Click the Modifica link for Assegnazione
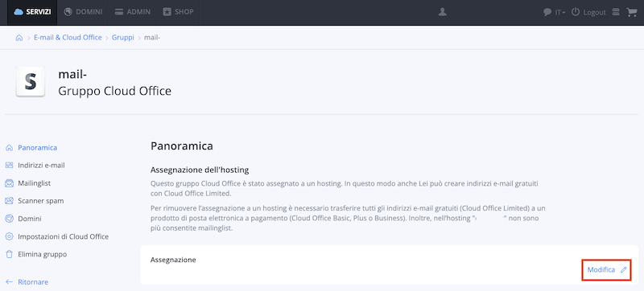644x291 pixels. pyautogui.click(x=601, y=269)
